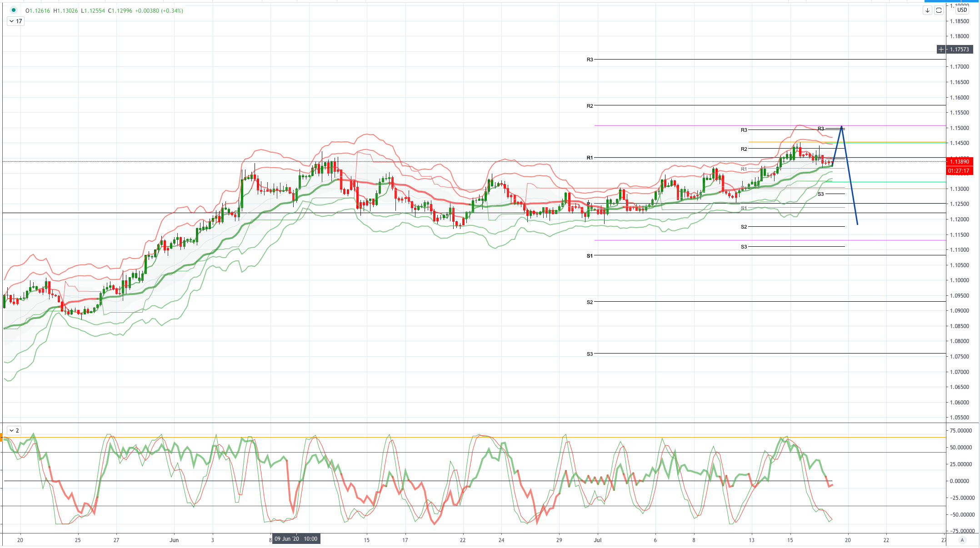Click the countdown timer 01:27:17
Viewport: 980px width, 548px height.
click(960, 171)
